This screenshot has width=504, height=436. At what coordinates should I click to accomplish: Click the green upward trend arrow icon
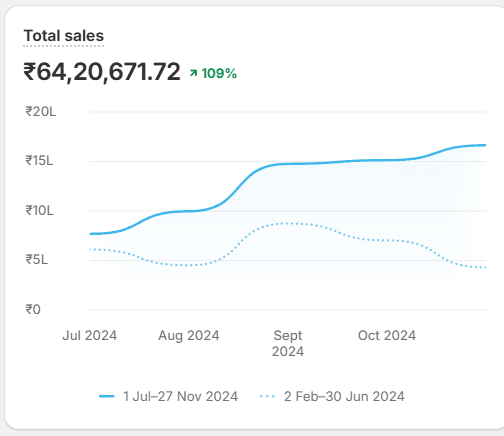193,73
